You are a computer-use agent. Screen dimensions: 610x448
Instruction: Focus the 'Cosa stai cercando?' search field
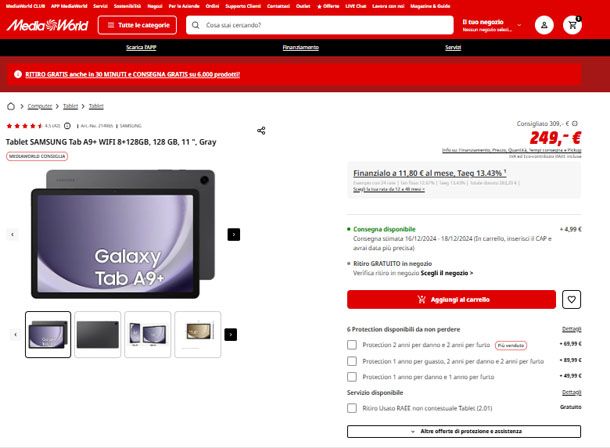tap(320, 25)
